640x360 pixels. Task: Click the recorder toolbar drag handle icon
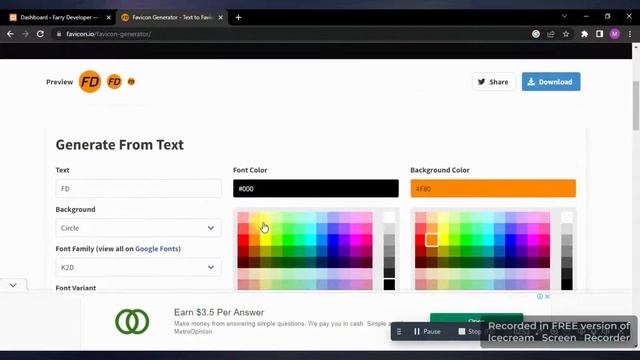pos(399,331)
